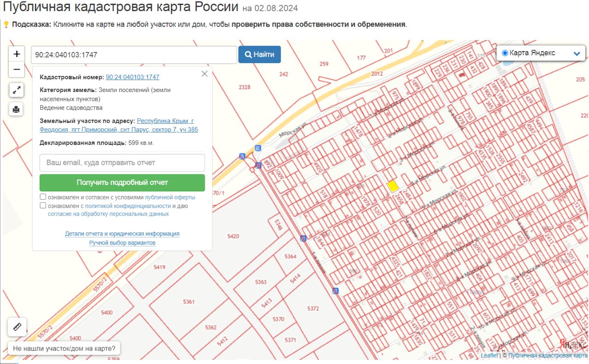589x364 pixels.
Task: Check the публичной оферты agreement checkbox
Action: [x=43, y=197]
